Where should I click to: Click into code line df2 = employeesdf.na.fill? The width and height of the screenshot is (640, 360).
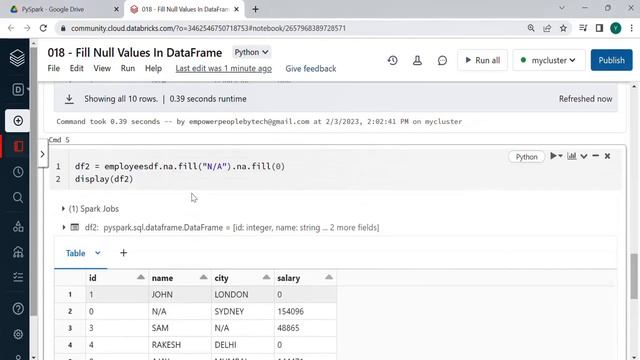click(180, 166)
